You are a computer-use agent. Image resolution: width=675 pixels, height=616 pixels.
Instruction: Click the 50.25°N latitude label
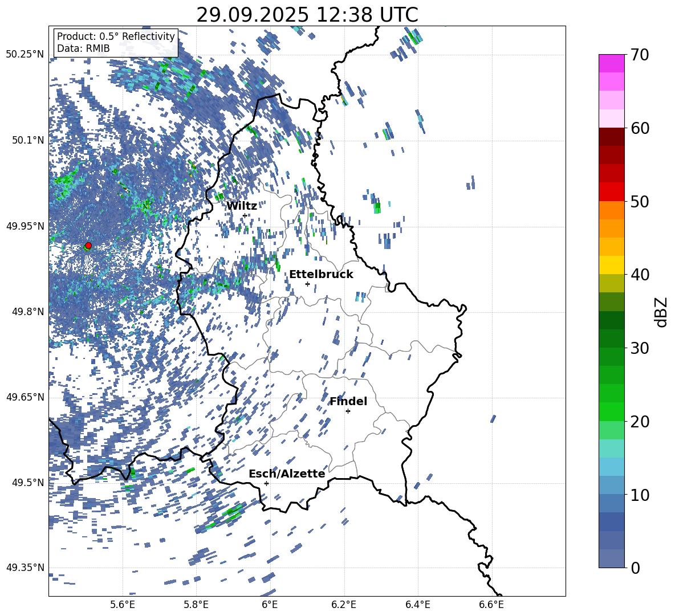(25, 55)
